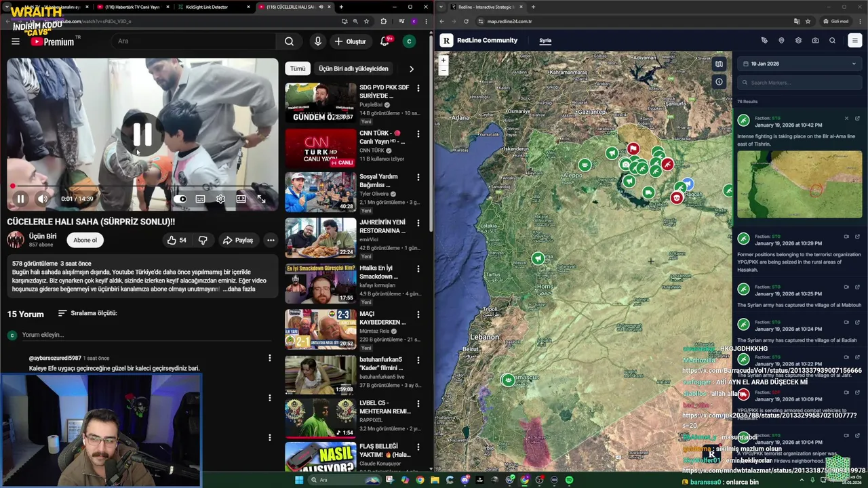Close the expanded 10:42 PM event card
The height and width of the screenshot is (488, 868).
[x=846, y=119]
